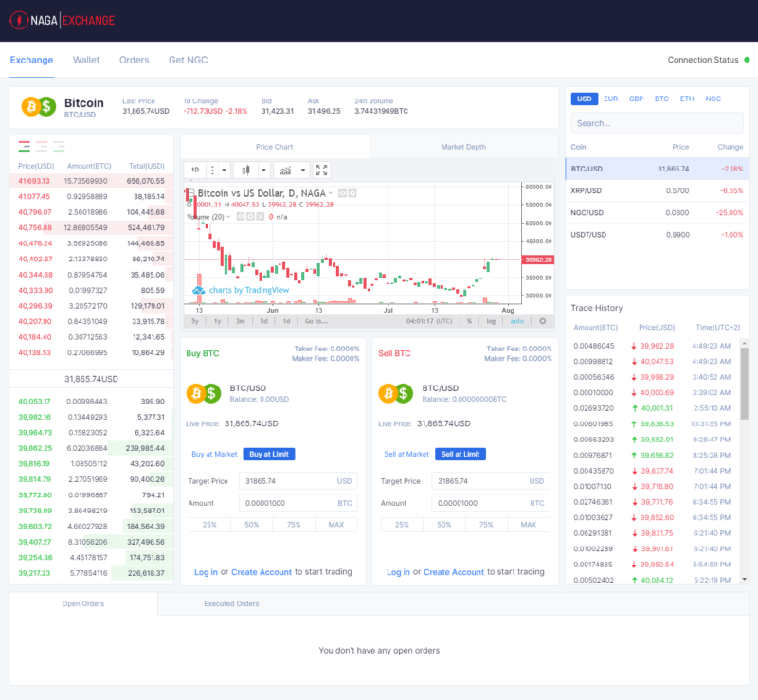Select the Open Orders tab
Viewport: 758px width, 700px height.
coord(83,603)
